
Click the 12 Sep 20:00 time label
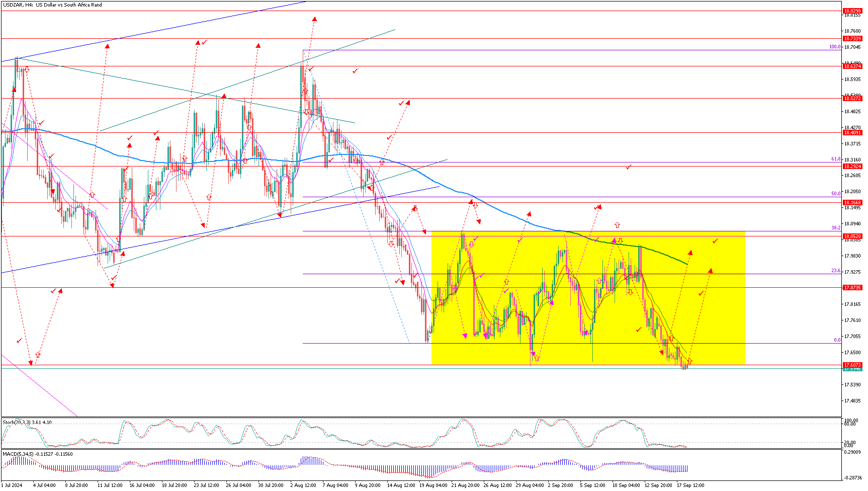tap(658, 485)
